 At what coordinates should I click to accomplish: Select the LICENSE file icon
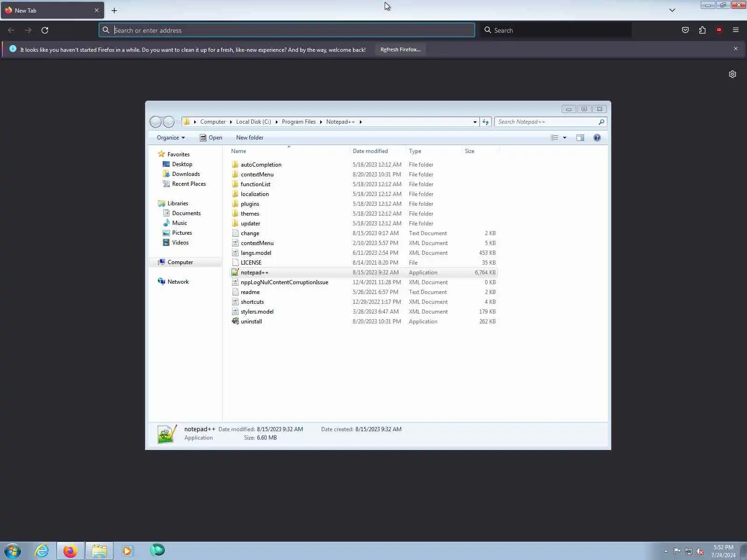point(235,262)
